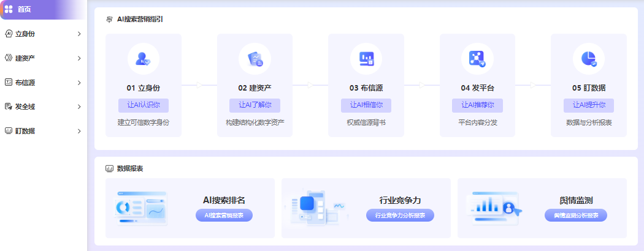This screenshot has width=644, height=251.
Task: Click the network icon above 04 发平台
Action: tap(477, 59)
